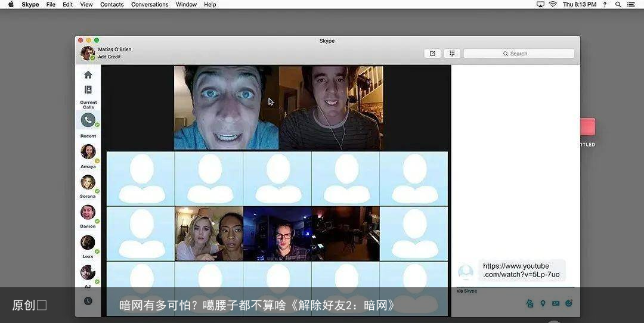Open AJ's conversation in Recent
The width and height of the screenshot is (644, 323).
click(88, 272)
